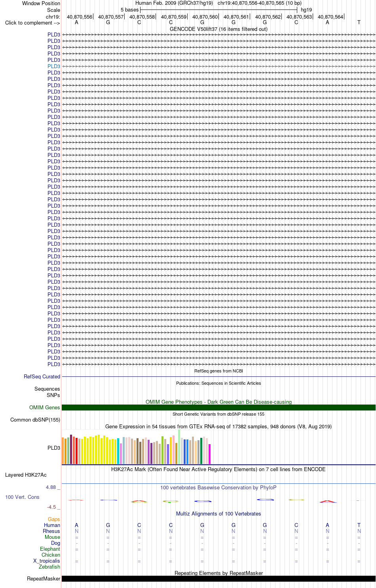Click the first orange bar in GTEx chart
This screenshot has height=588, width=376.
pos(63,451)
